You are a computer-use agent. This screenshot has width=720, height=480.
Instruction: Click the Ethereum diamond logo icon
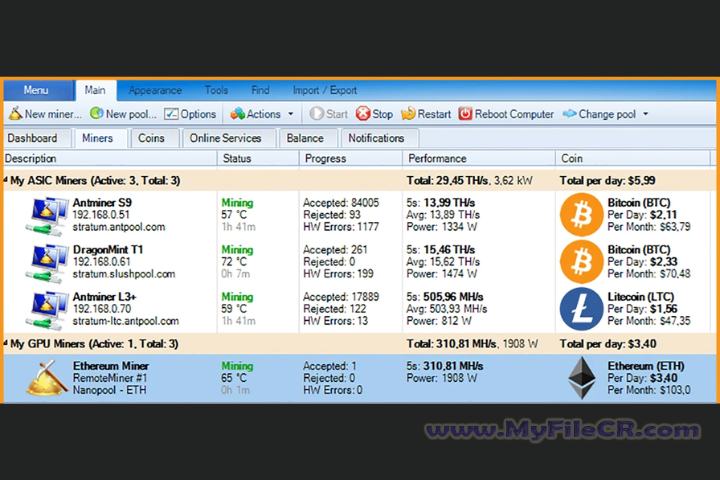(x=582, y=378)
